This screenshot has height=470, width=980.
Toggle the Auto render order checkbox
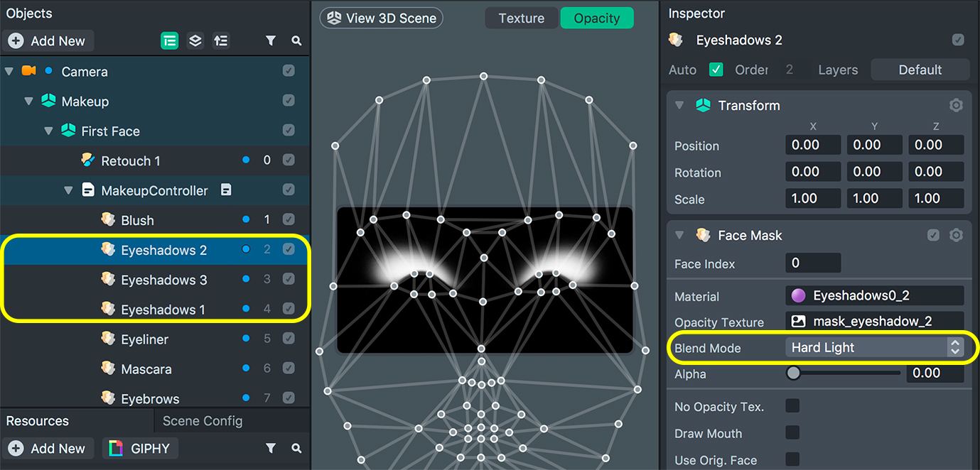[716, 70]
